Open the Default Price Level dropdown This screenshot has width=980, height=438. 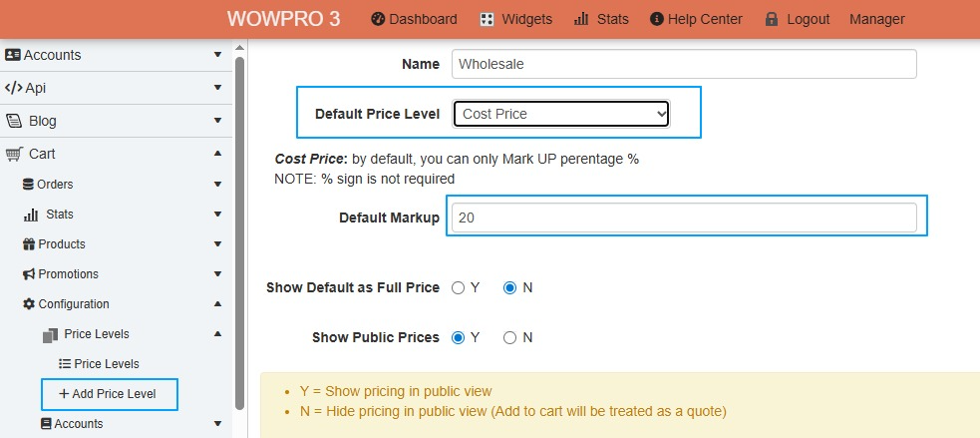pyautogui.click(x=561, y=114)
